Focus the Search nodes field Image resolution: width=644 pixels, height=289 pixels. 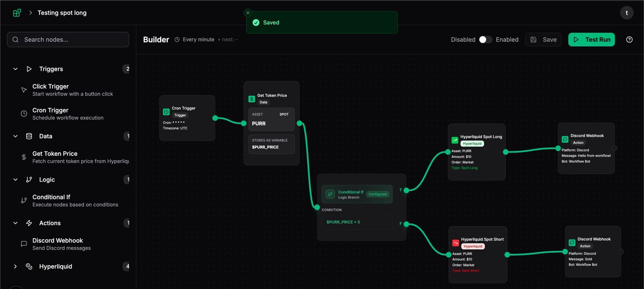[68, 39]
